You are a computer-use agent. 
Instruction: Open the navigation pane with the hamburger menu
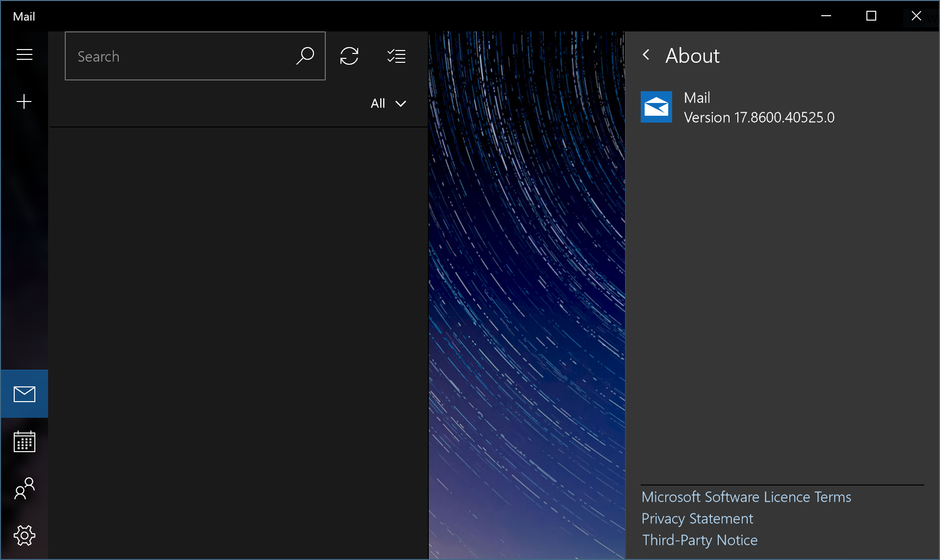24,54
